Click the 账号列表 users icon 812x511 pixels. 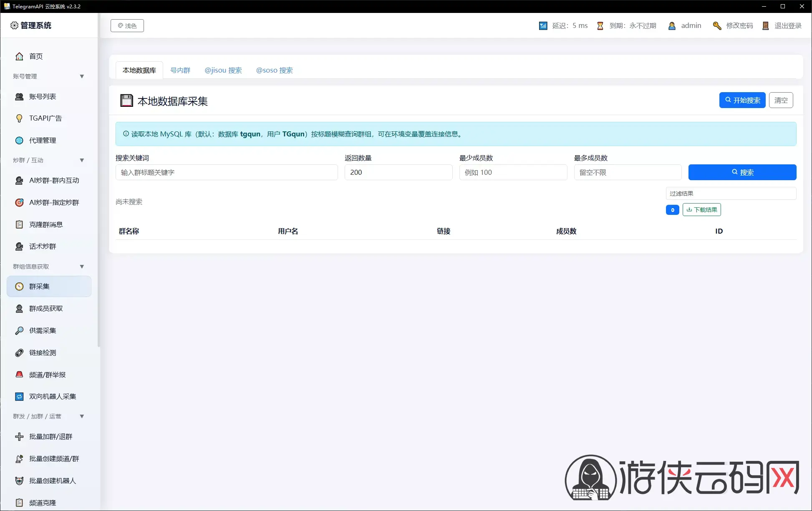click(19, 97)
